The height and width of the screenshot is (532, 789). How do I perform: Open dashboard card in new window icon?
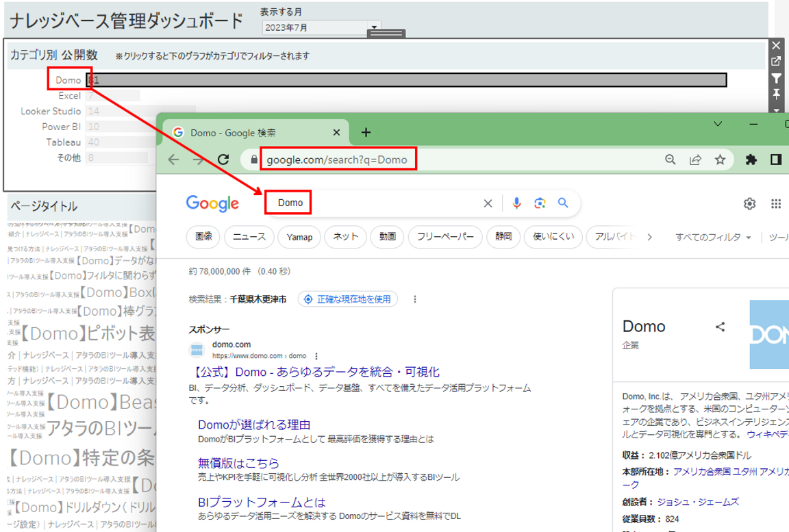click(777, 62)
